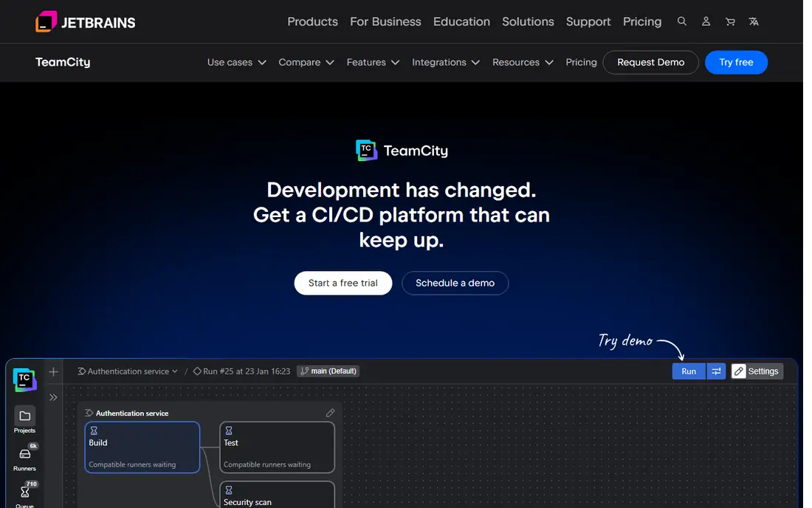
Task: Select the Build step card
Action: (x=142, y=447)
